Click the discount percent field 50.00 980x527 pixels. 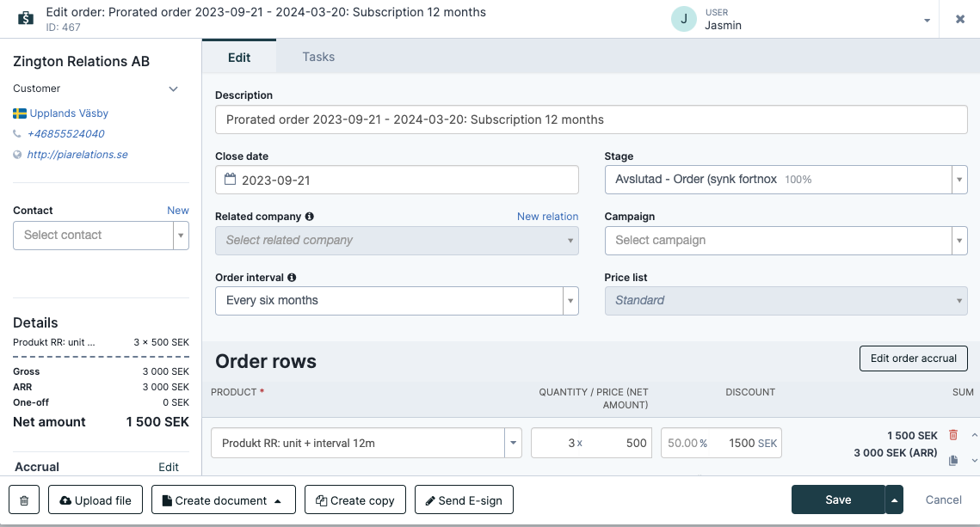[x=687, y=443]
